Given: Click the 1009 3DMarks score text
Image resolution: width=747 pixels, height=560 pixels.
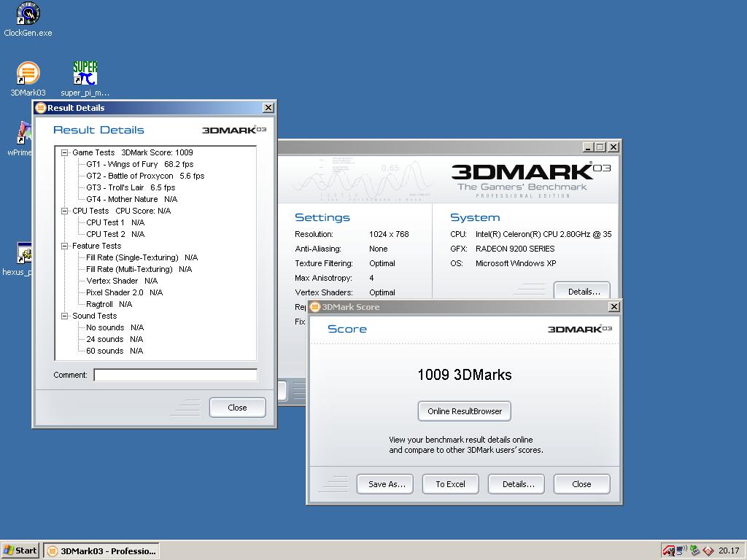Looking at the screenshot, I should pos(465,375).
